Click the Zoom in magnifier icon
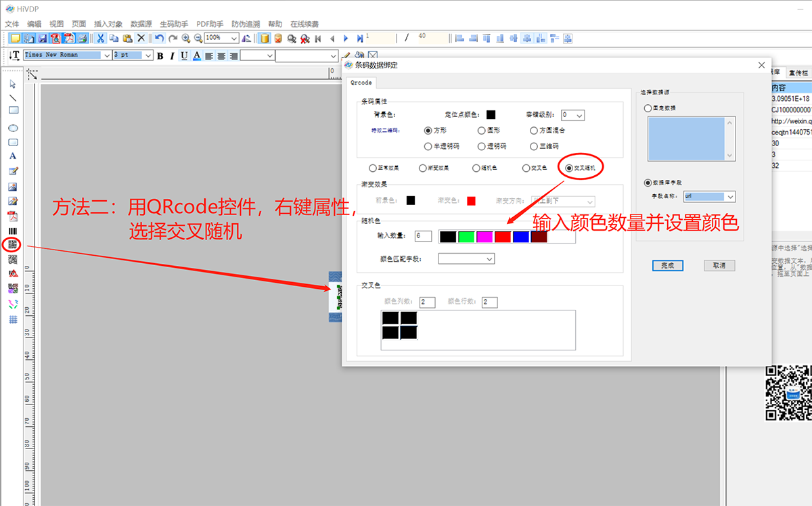The image size is (812, 506). [x=186, y=39]
